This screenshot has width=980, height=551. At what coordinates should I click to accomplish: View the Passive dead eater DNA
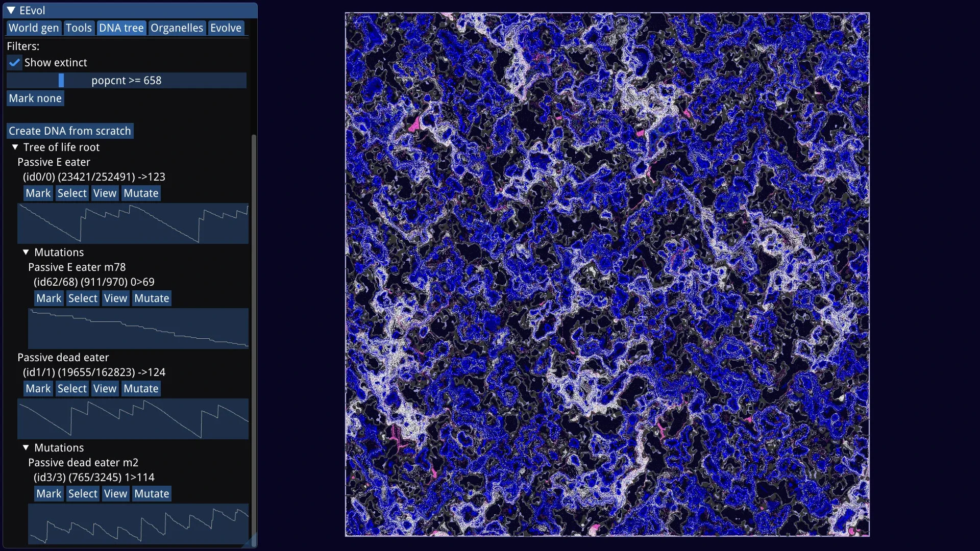click(105, 389)
